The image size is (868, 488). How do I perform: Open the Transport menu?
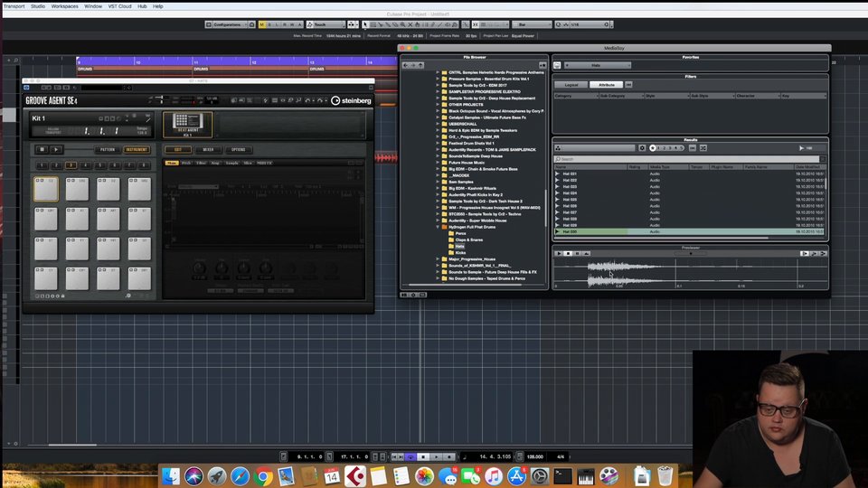point(14,6)
